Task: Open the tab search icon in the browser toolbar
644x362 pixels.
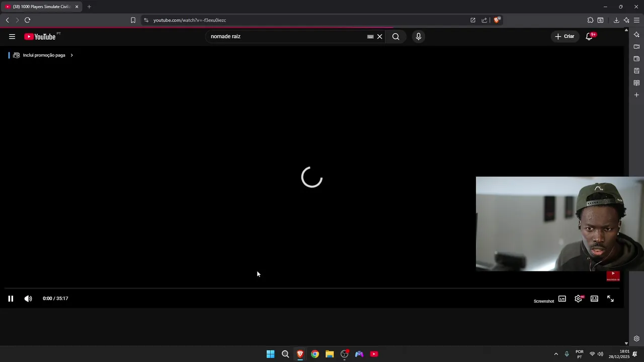Action: (600, 20)
